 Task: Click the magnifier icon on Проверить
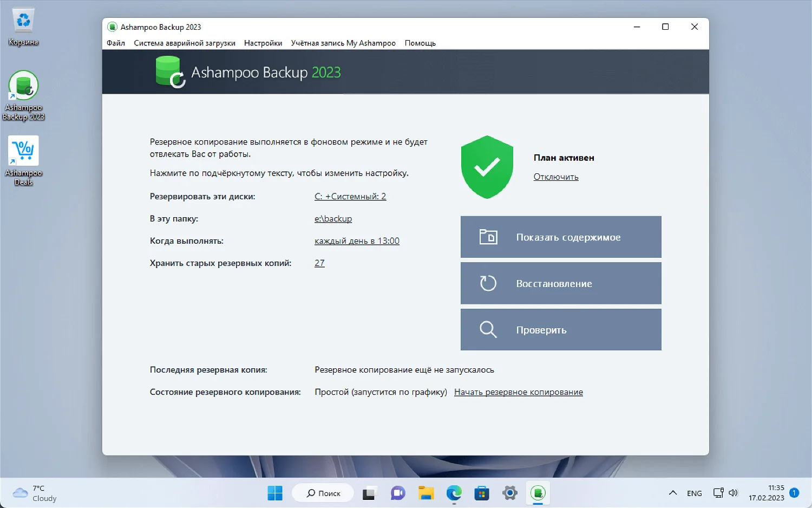pyautogui.click(x=488, y=329)
